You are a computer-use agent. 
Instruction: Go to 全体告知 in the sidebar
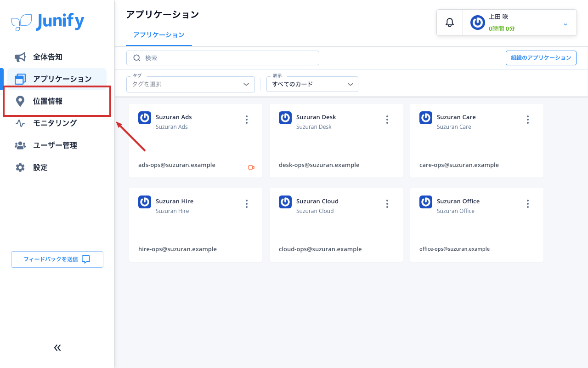pyautogui.click(x=57, y=57)
